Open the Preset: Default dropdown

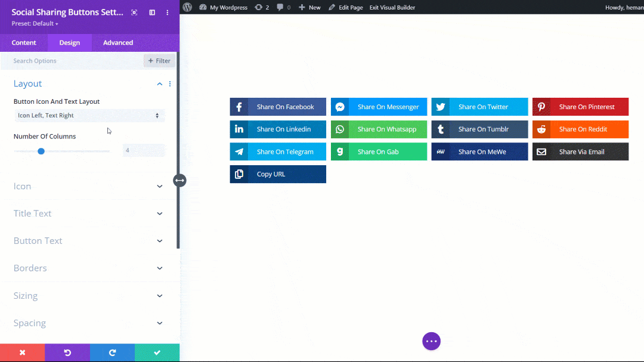coord(35,24)
